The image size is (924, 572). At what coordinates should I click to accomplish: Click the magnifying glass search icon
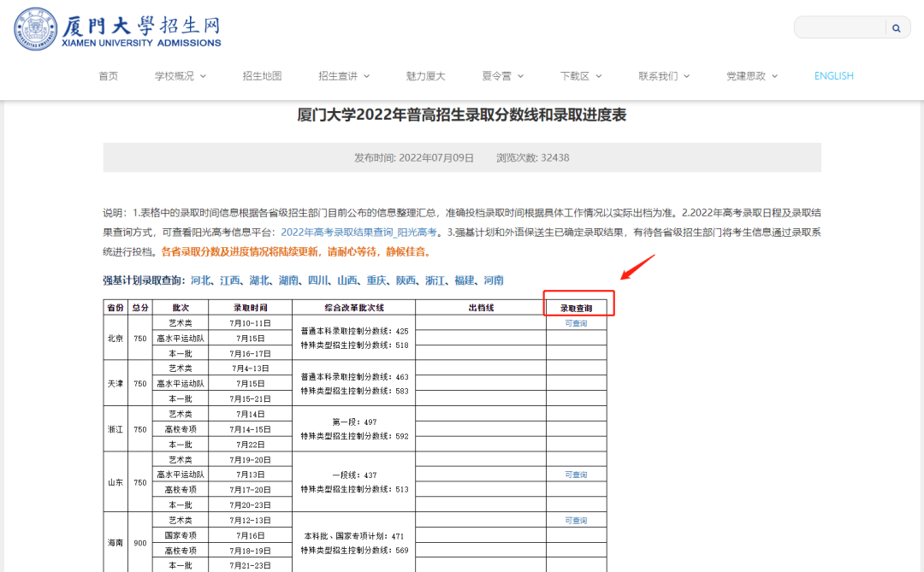coord(896,28)
